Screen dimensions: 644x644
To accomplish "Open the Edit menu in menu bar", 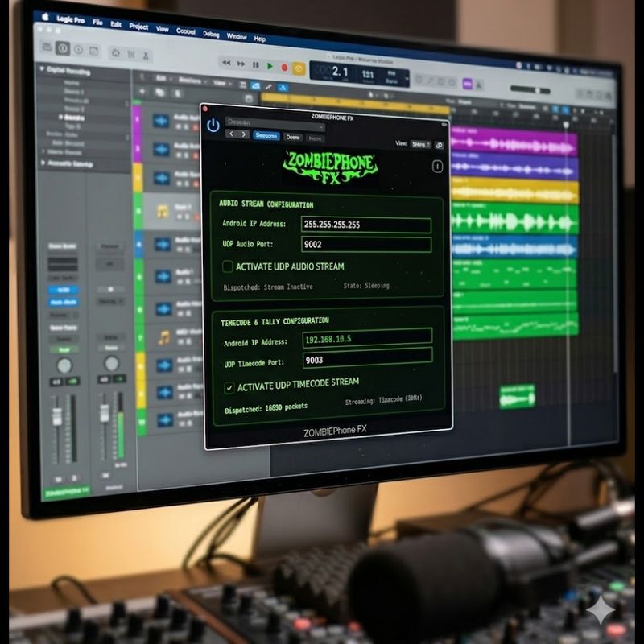I will click(116, 24).
